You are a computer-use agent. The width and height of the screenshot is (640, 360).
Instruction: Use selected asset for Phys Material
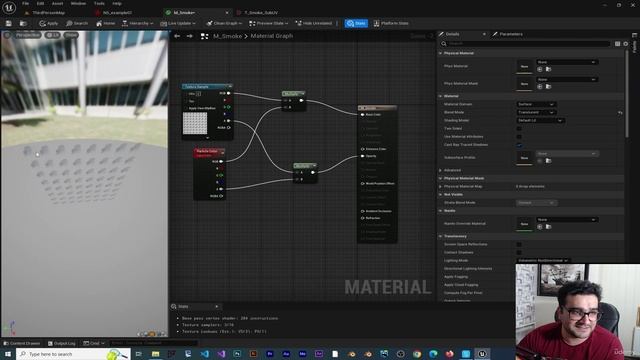point(540,69)
